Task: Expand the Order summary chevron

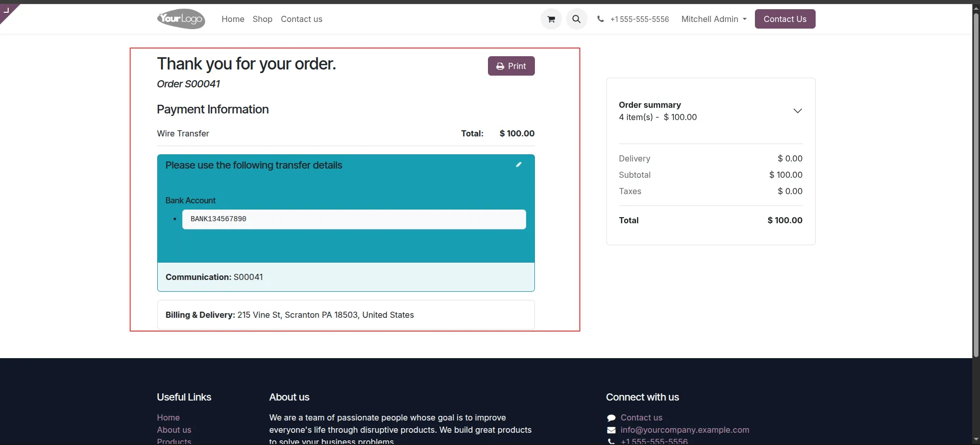Action: (797, 111)
